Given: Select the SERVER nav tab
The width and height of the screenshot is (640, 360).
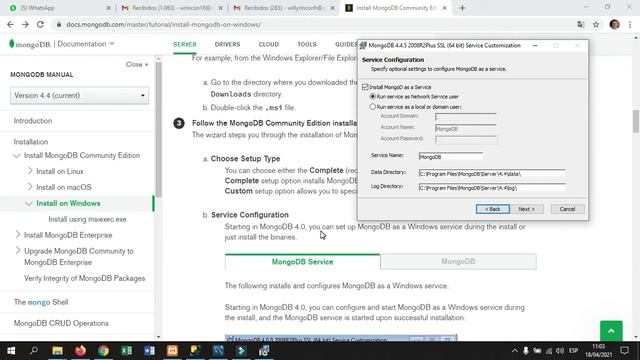Looking at the screenshot, I should click(x=184, y=44).
